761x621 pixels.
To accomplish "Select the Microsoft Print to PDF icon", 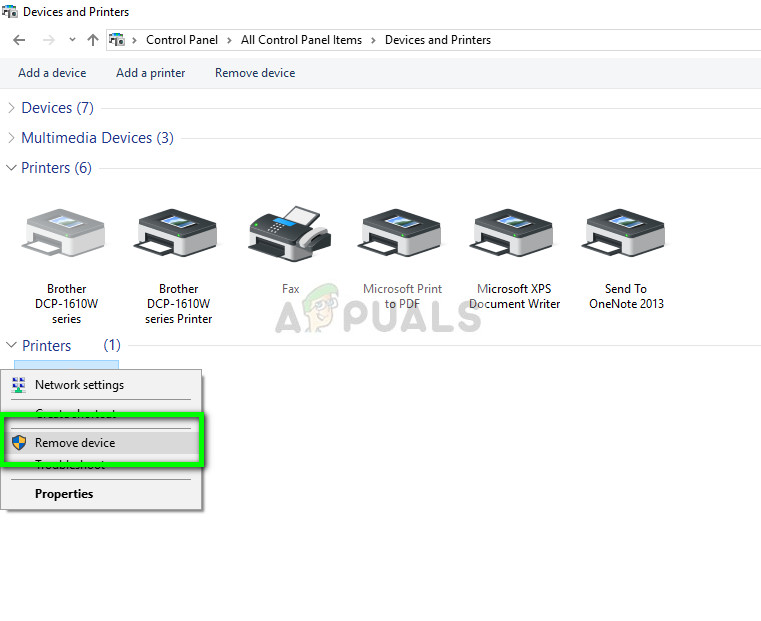I will point(400,233).
